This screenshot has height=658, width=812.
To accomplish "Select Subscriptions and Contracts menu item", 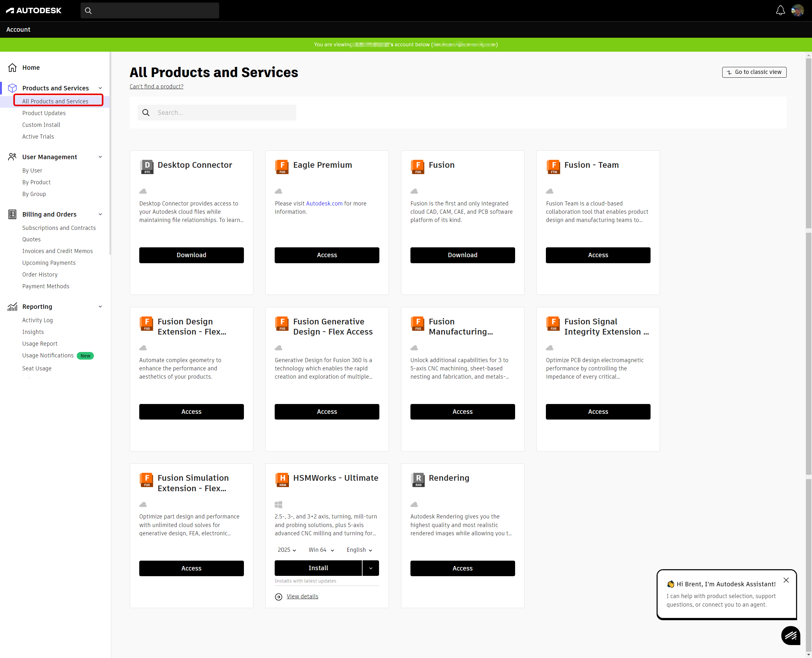I will coord(59,228).
